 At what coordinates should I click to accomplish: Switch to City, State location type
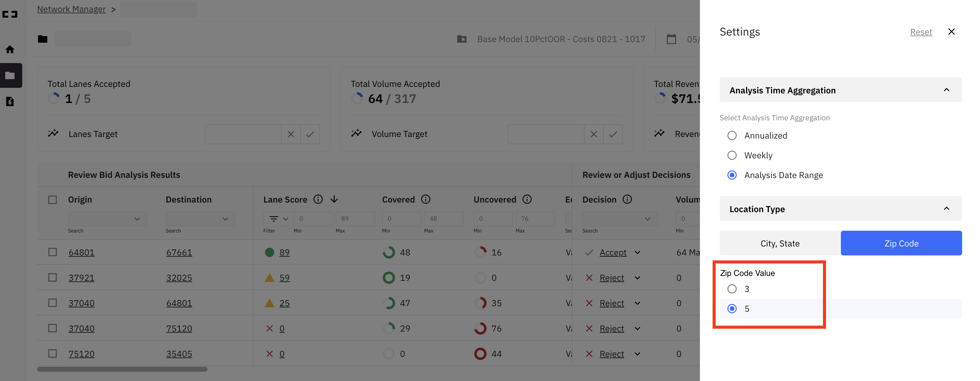[780, 243]
